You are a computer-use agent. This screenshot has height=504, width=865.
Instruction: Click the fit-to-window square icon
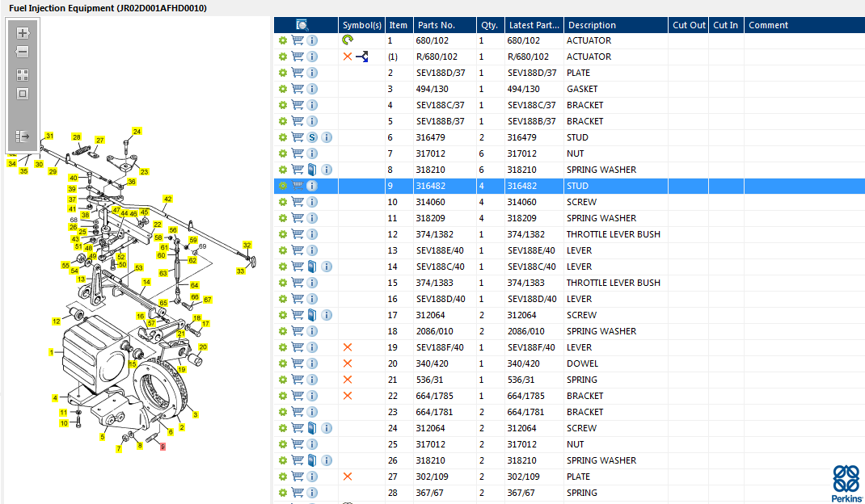(x=22, y=94)
